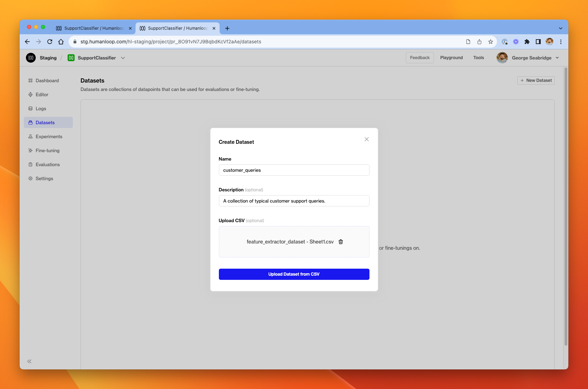Delete the uploaded feature_extractor_dataset CSV via trash icon
Screen dimensions: 588x389
(340, 241)
